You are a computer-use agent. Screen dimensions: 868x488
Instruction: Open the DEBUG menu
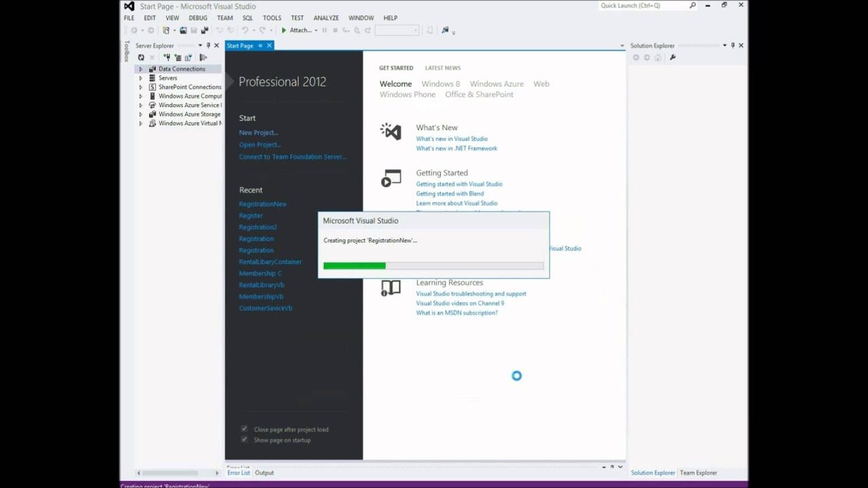(197, 18)
